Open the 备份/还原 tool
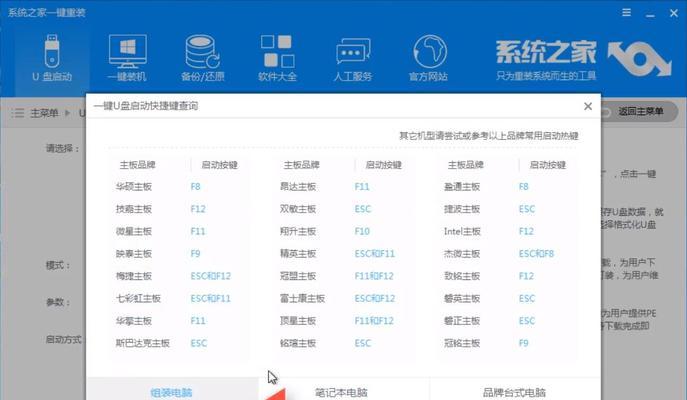Screen dimensions: 687x400 point(202,58)
